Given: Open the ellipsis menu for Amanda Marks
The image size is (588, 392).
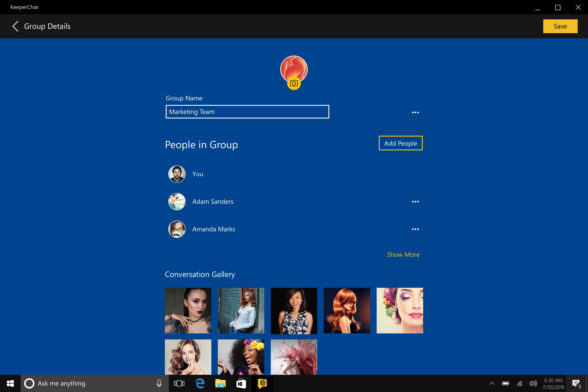Looking at the screenshot, I should coord(415,229).
